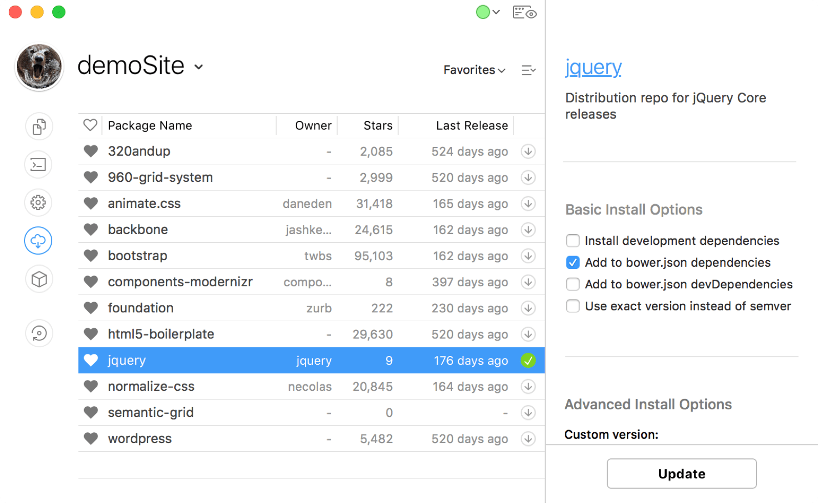Click the preview eye icon in title bar
The image size is (818, 504).
(x=524, y=12)
